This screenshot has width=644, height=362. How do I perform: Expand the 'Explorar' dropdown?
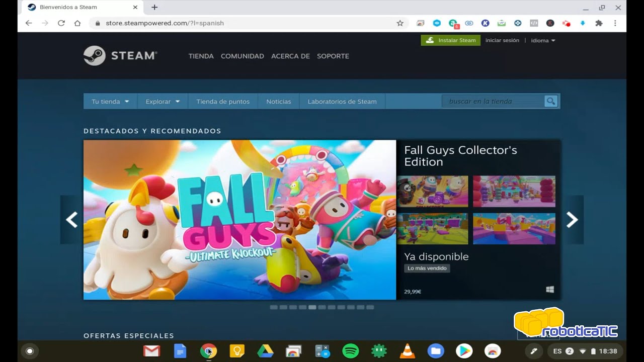(x=163, y=101)
